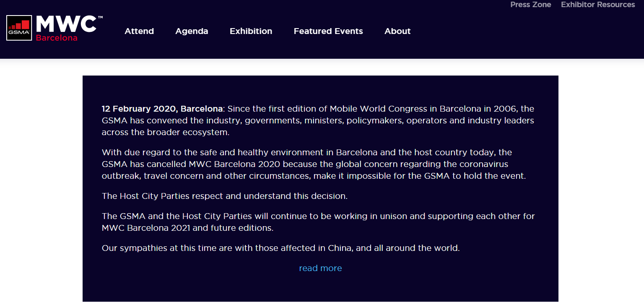Image resolution: width=644 pixels, height=308 pixels.
Task: Open the Attend menu
Action: click(x=139, y=31)
